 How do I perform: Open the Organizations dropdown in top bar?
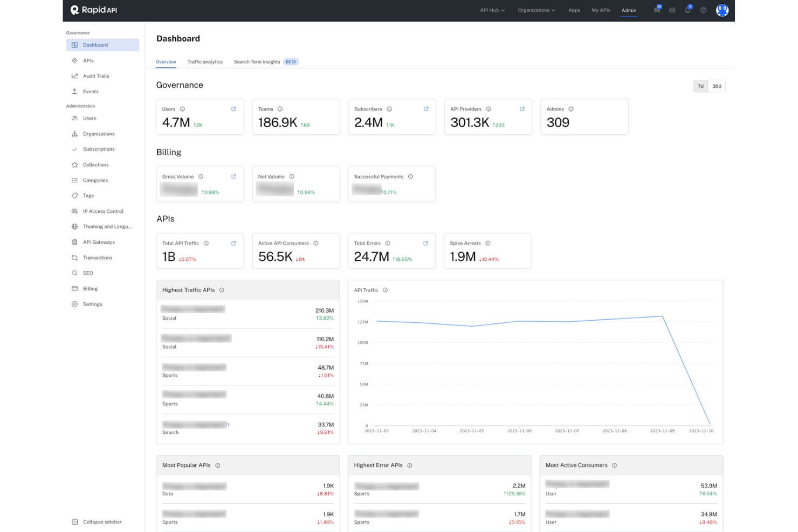tap(536, 10)
